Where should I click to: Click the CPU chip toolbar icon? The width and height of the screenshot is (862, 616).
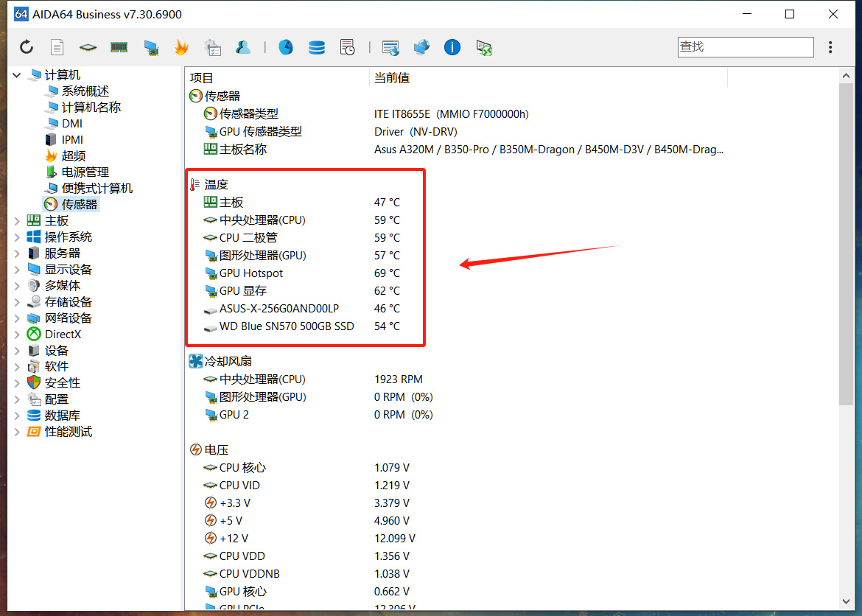point(88,48)
